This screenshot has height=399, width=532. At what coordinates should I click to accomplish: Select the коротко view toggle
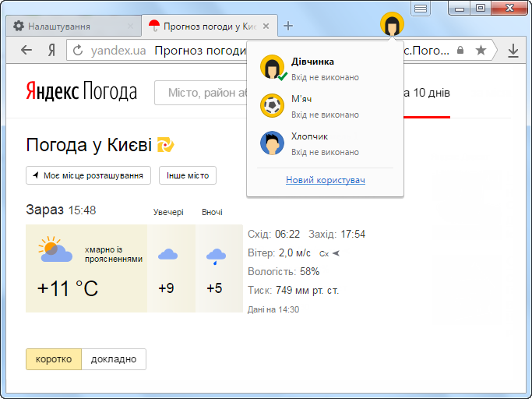tap(54, 359)
